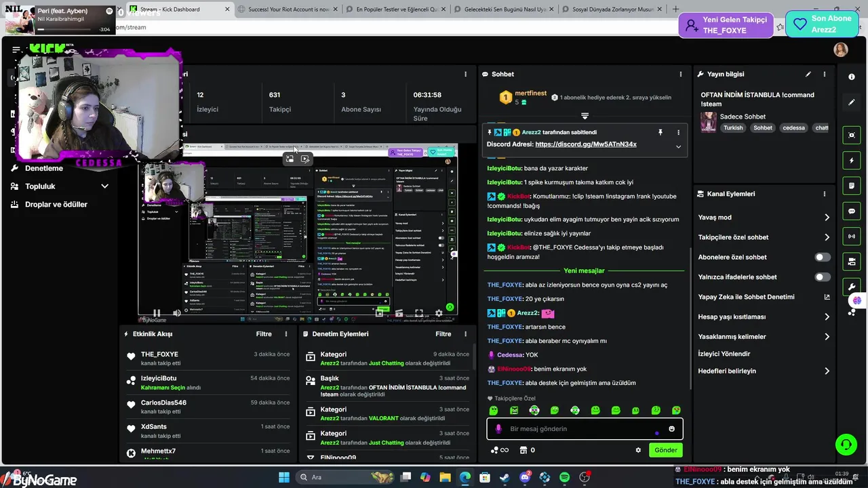
Task: Click the wrench icon in right rail
Action: click(852, 287)
